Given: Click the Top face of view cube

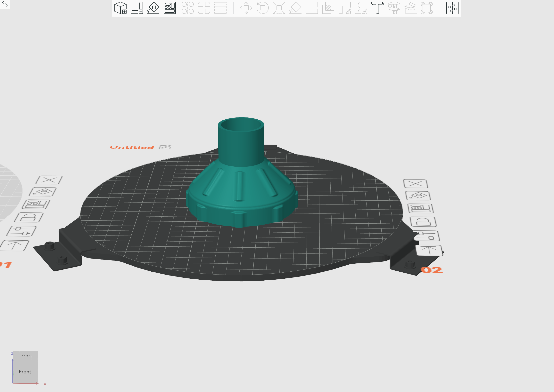Looking at the screenshot, I should click(x=25, y=355).
